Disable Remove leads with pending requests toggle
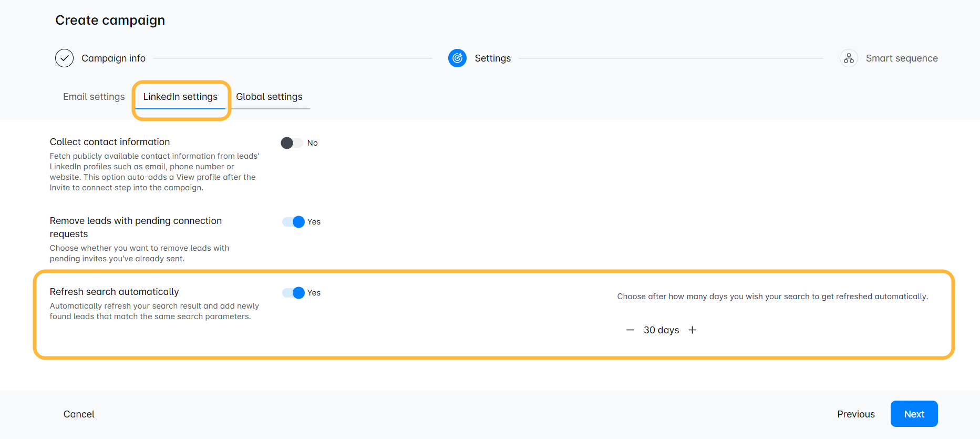 (293, 222)
